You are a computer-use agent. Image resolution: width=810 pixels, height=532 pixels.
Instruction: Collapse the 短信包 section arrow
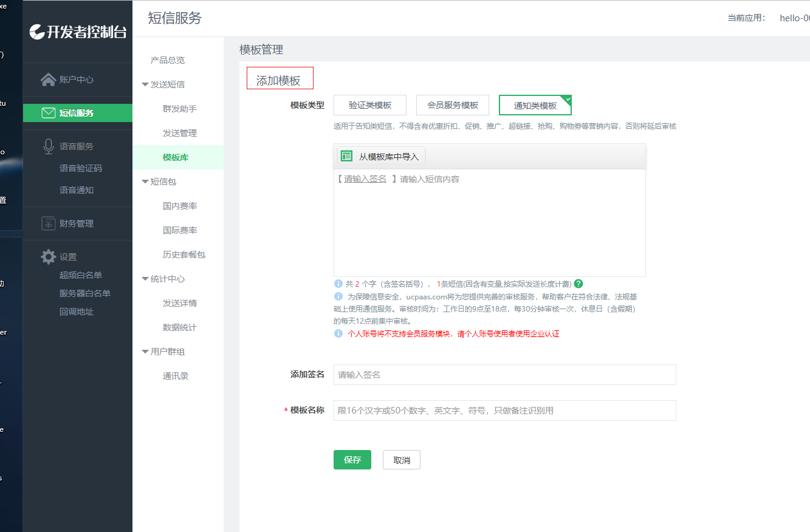point(145,182)
